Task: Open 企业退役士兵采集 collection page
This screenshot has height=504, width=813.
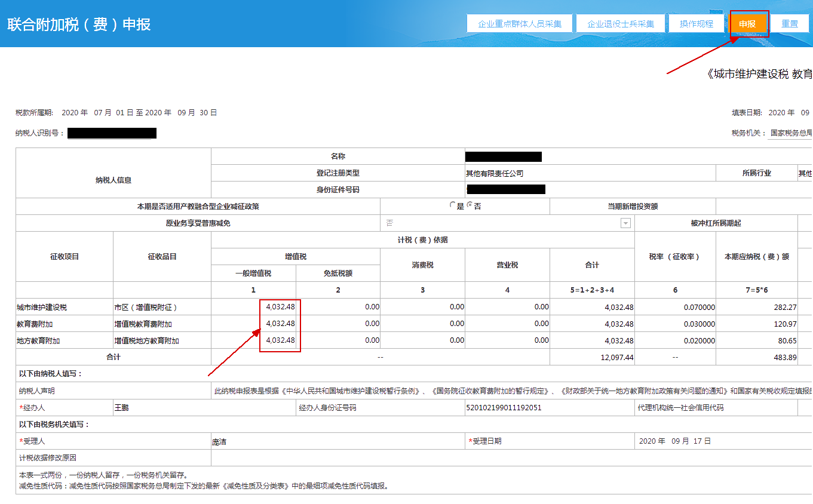Action: [x=619, y=23]
